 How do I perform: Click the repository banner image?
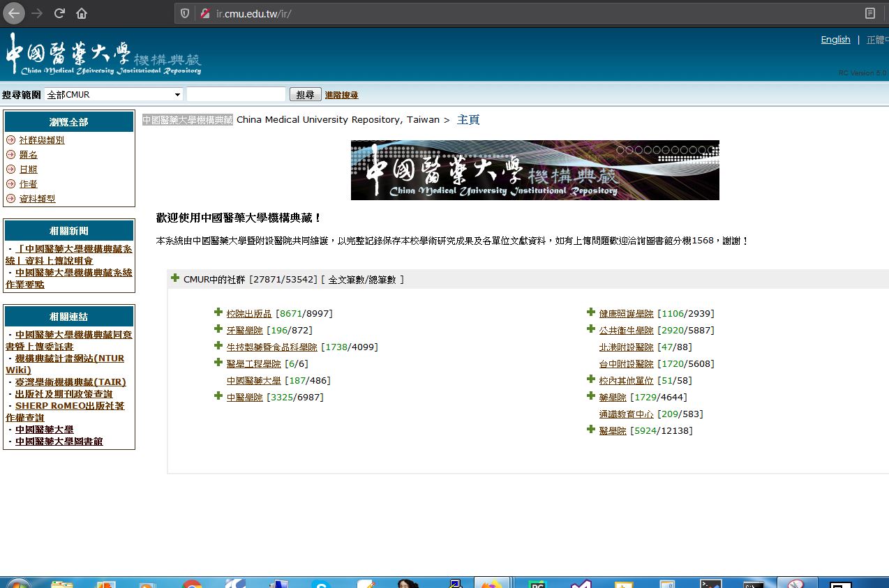pos(535,170)
